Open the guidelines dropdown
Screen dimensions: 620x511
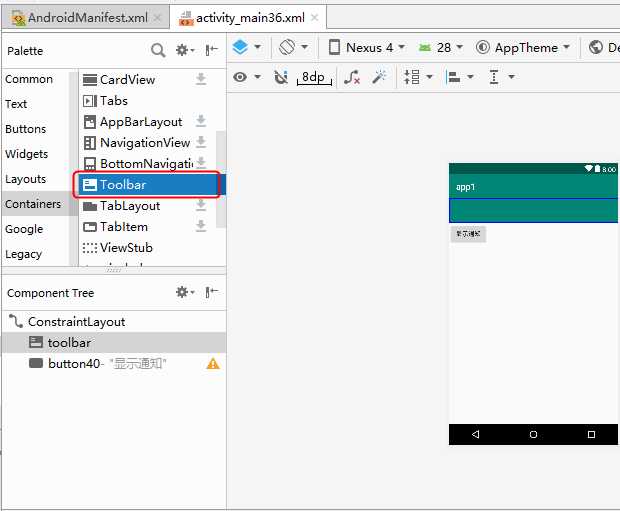click(501, 77)
